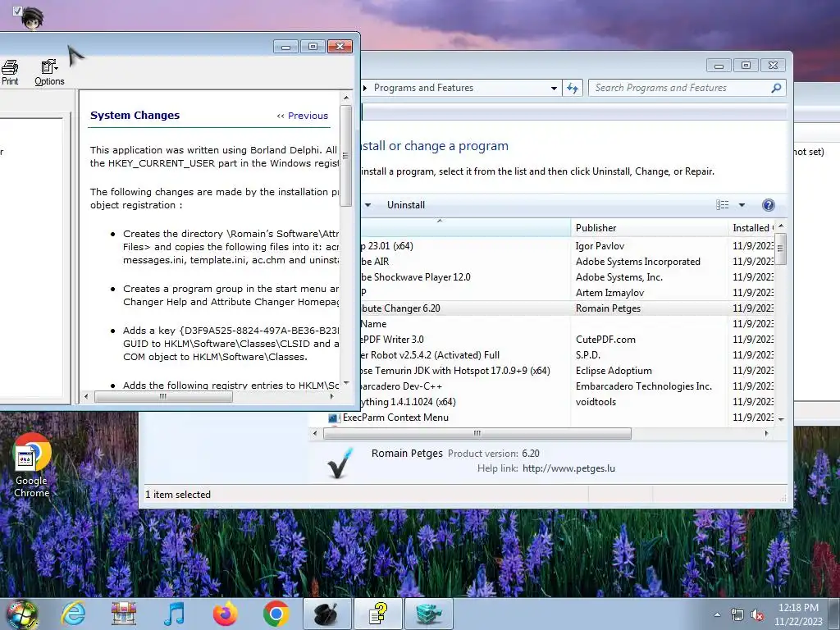Image resolution: width=840 pixels, height=630 pixels.
Task: Launch Chrome from the taskbar
Action: coord(276,614)
